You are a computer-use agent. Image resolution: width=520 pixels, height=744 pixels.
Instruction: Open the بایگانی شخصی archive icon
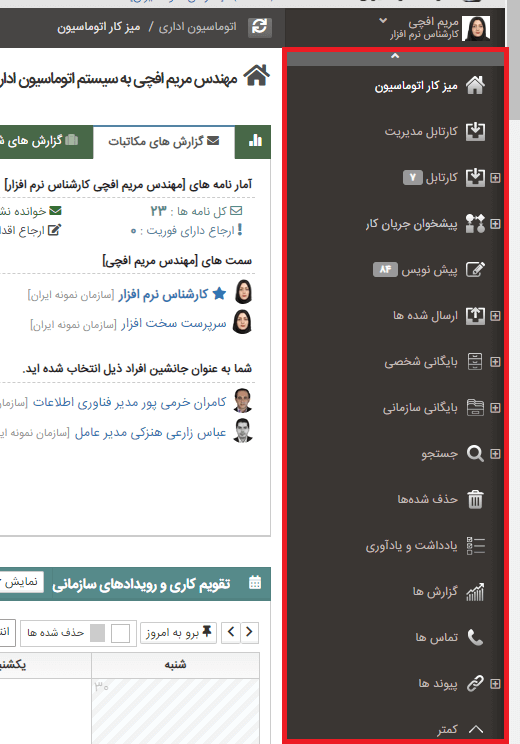(475, 362)
